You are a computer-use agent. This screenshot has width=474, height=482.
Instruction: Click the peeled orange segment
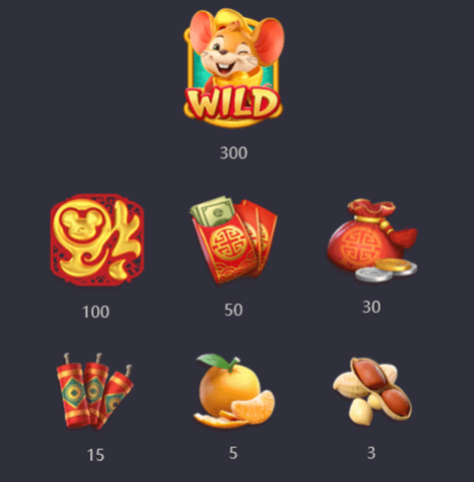pos(254,408)
